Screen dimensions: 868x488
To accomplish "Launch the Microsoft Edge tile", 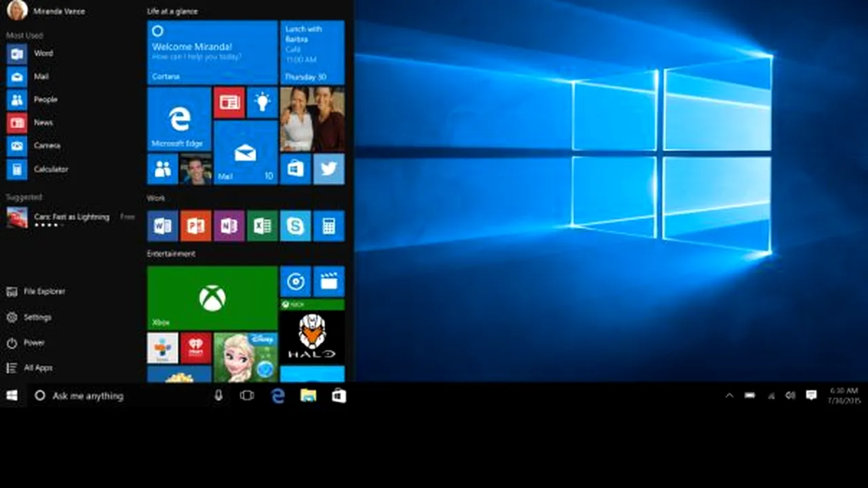I will [179, 119].
